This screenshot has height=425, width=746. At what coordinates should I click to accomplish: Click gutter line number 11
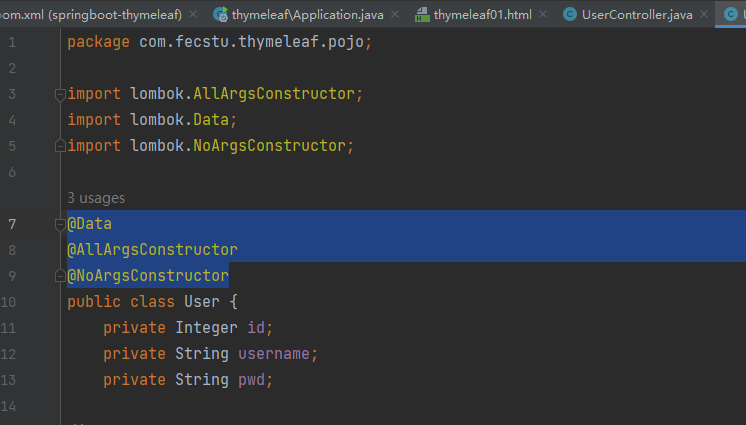(9, 328)
